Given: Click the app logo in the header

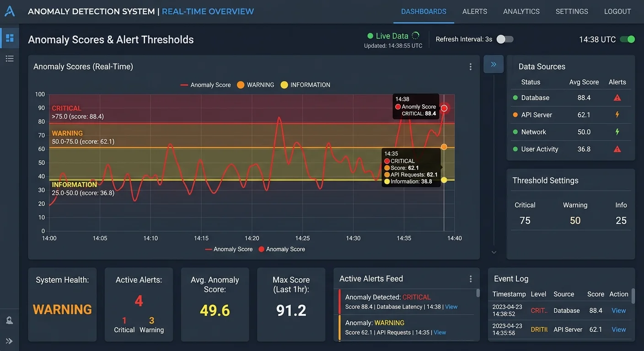Looking at the screenshot, I should pos(10,11).
